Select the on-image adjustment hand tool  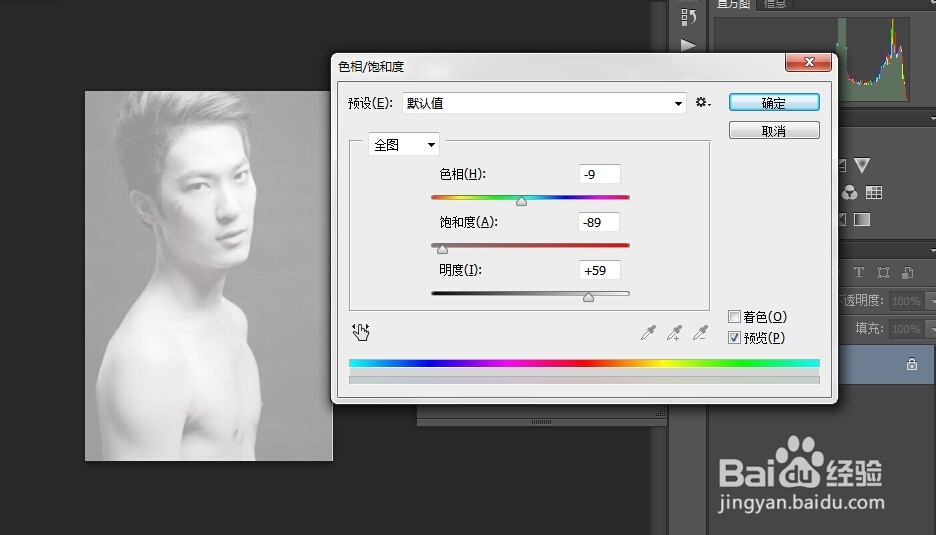tap(361, 332)
